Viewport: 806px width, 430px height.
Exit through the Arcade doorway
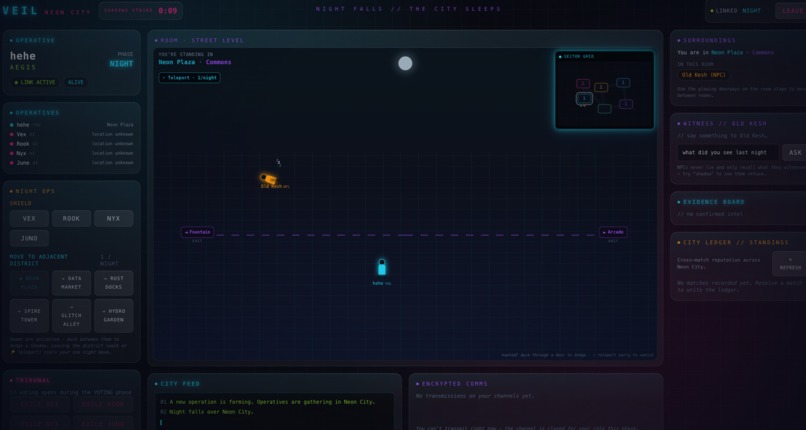[613, 232]
